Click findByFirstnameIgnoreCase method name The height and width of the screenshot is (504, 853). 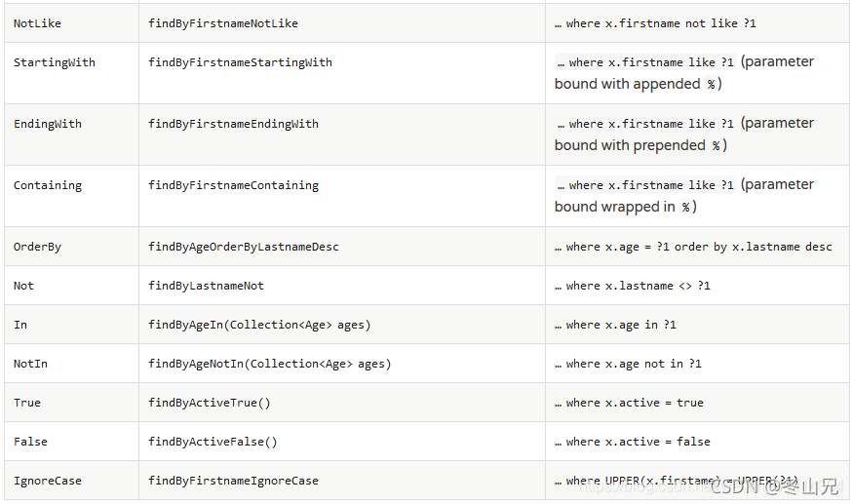coord(233,481)
